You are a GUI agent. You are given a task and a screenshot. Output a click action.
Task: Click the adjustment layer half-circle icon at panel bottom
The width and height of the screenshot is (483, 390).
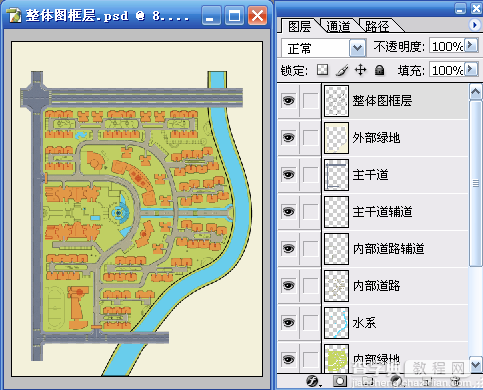pos(396,381)
